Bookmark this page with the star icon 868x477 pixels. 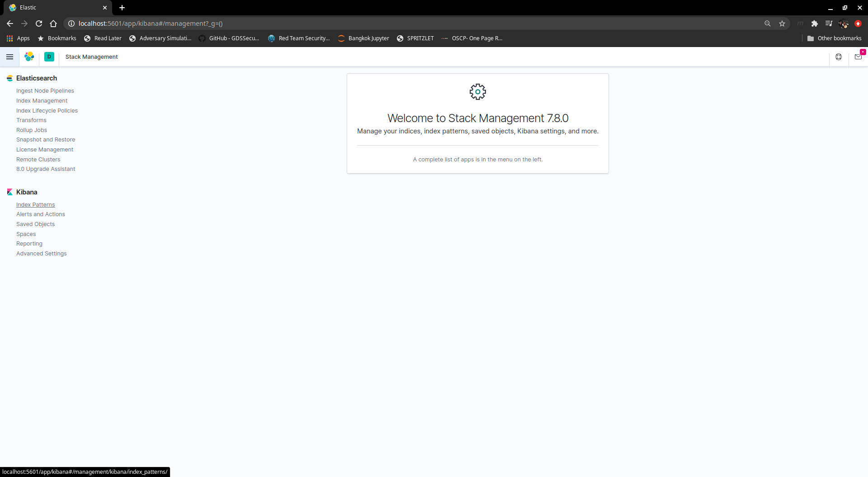(782, 24)
